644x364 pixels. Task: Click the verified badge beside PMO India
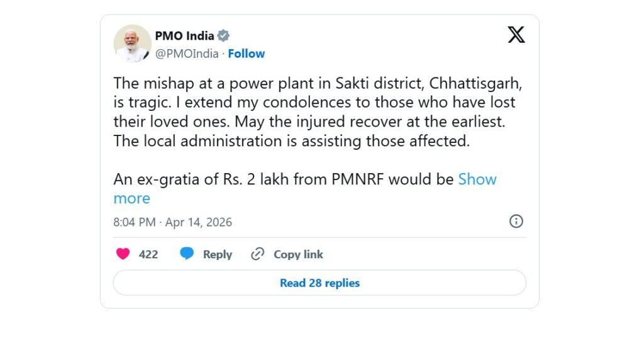223,36
